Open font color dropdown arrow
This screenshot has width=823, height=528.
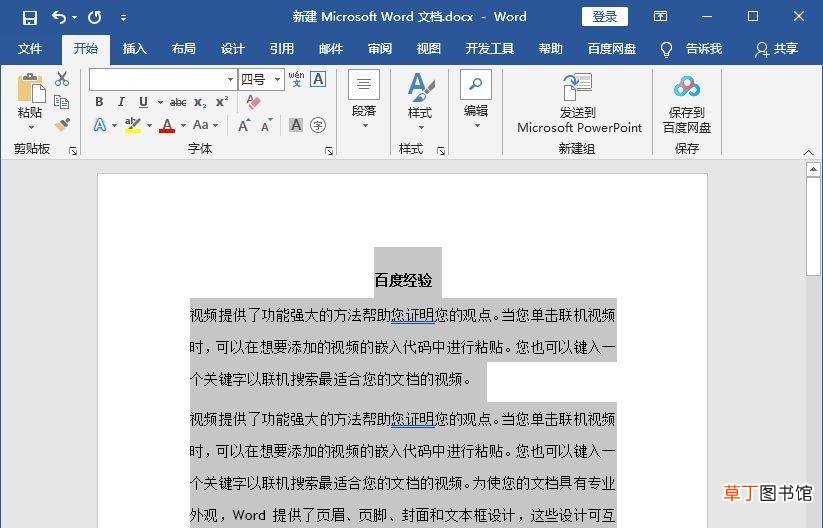[x=183, y=125]
